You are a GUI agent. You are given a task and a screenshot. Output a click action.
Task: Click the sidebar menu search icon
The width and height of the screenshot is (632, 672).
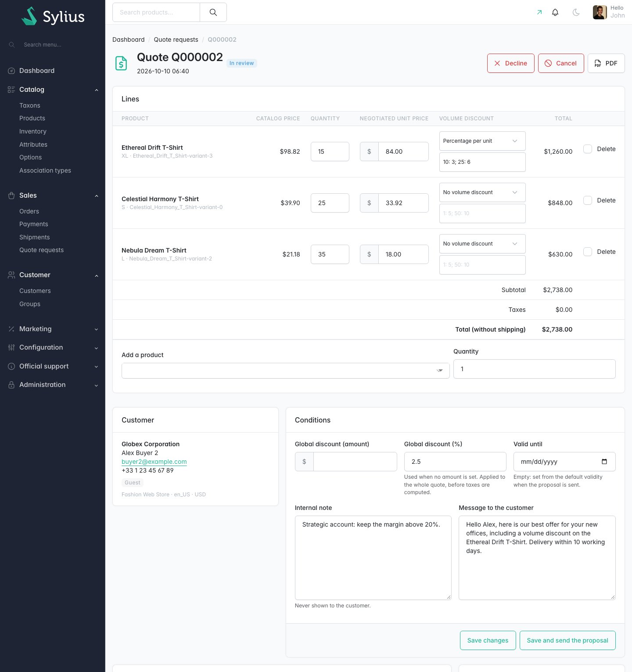tap(12, 45)
